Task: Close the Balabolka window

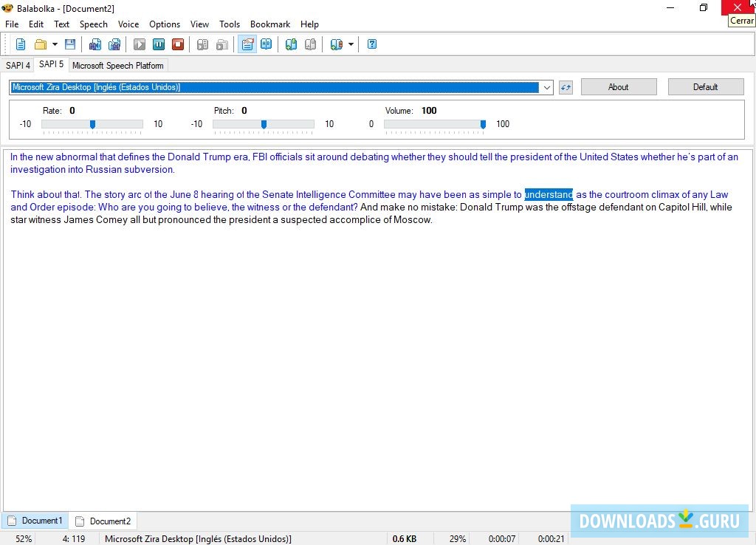Action: (738, 7)
